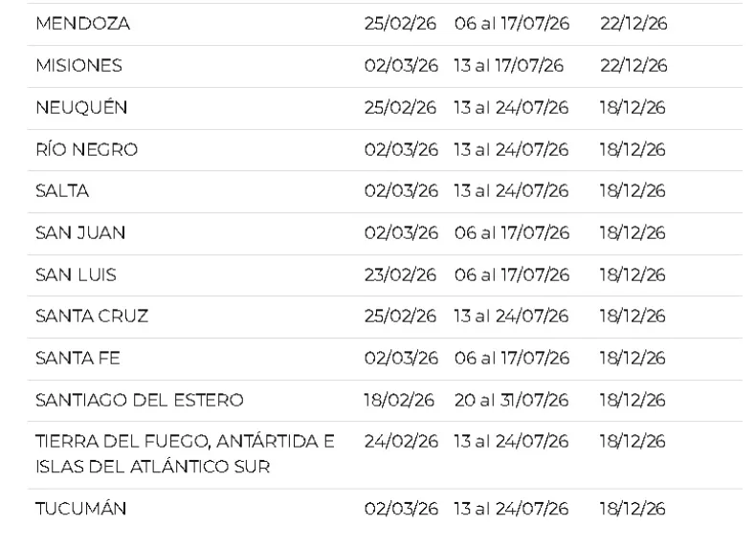Select the SAN JUAN row label
The image size is (756, 547).
(80, 233)
